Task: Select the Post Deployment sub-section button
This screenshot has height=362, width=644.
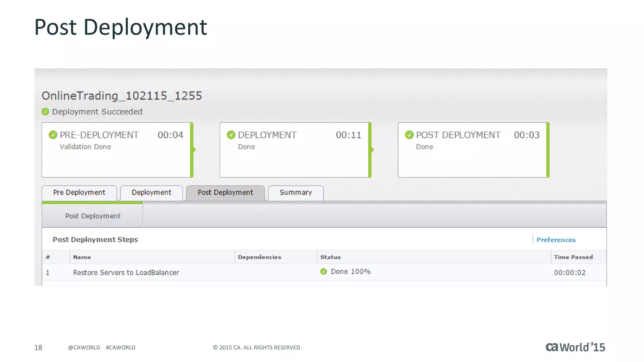Action: click(x=93, y=216)
